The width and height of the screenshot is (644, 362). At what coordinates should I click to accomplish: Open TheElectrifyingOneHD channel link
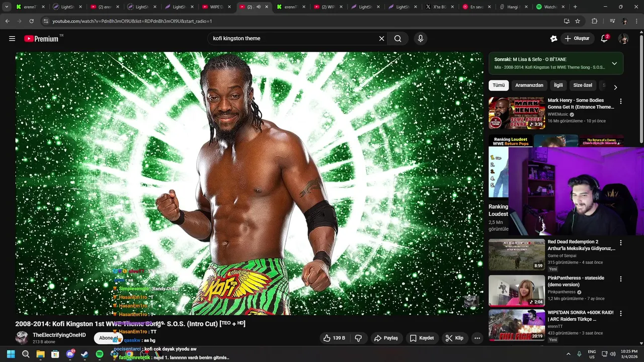[59, 335]
